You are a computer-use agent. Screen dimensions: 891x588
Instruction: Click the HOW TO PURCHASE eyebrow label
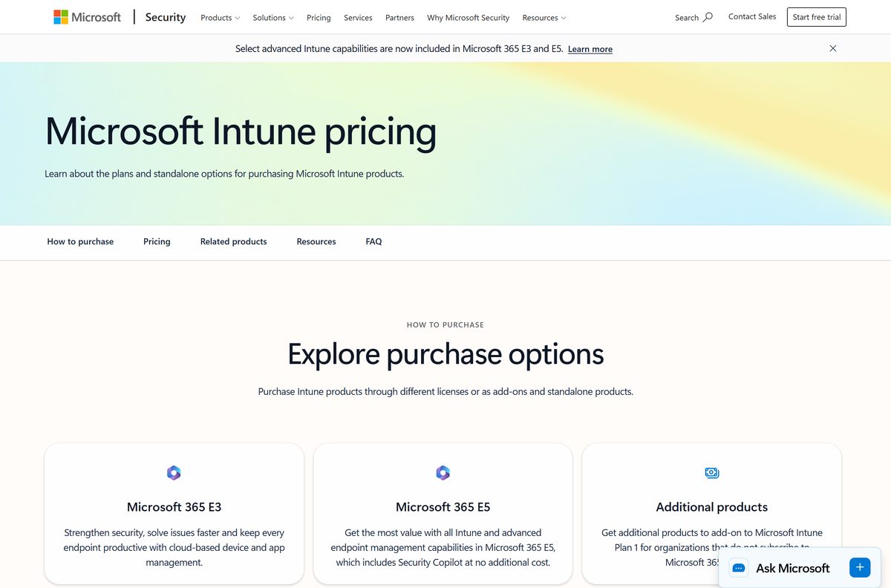point(446,324)
